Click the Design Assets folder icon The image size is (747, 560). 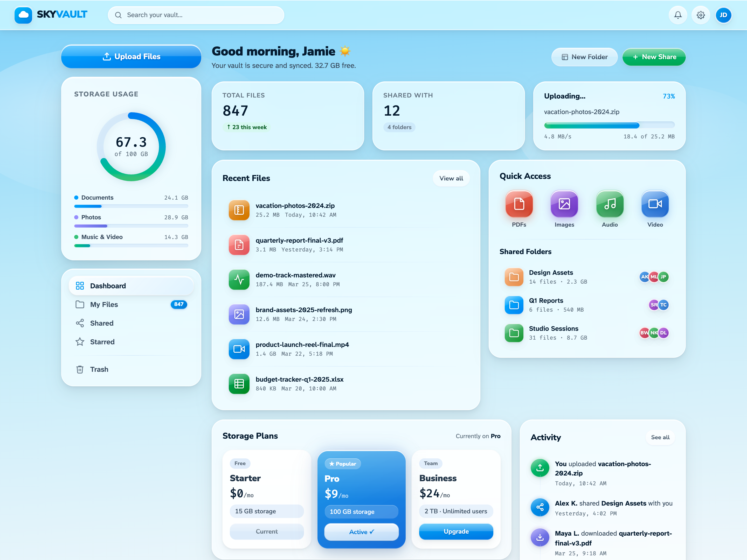point(514,277)
